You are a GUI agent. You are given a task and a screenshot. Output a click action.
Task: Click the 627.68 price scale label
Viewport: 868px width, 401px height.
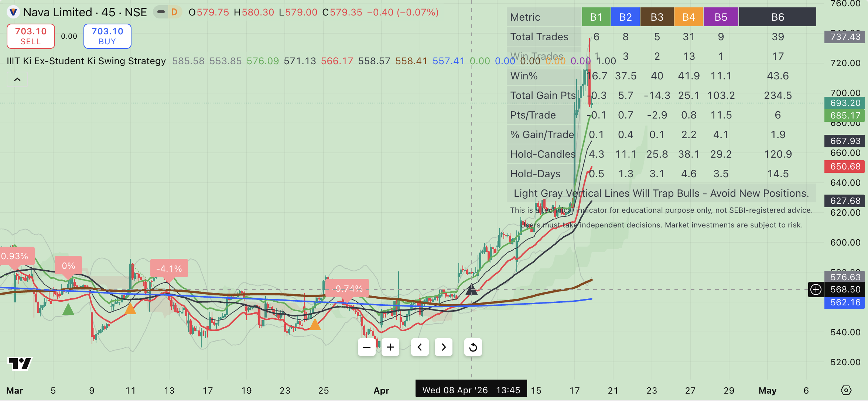[845, 201]
